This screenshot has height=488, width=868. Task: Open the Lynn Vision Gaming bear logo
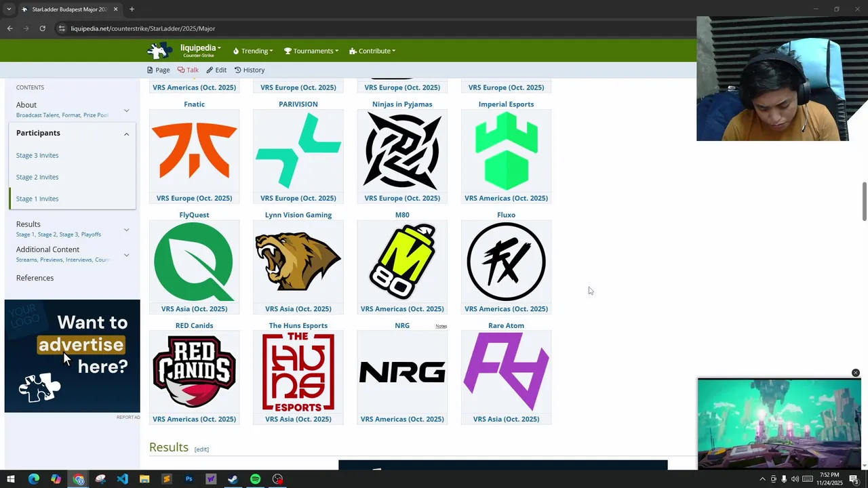pyautogui.click(x=298, y=262)
